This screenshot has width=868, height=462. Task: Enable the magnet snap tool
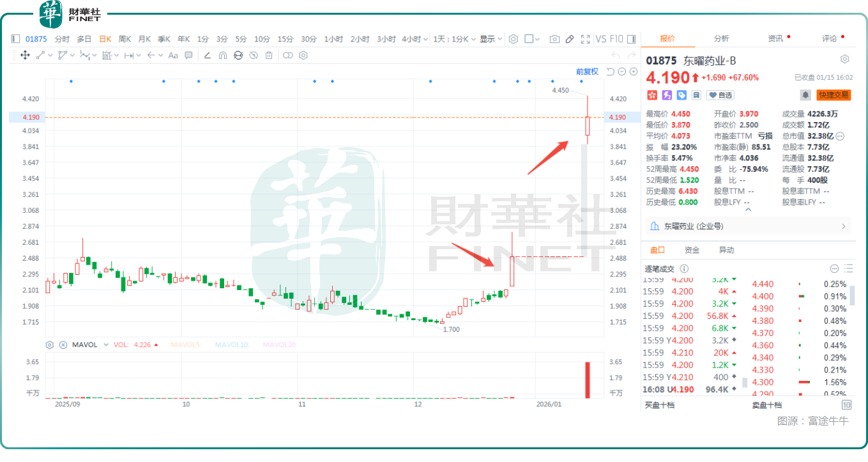click(222, 56)
